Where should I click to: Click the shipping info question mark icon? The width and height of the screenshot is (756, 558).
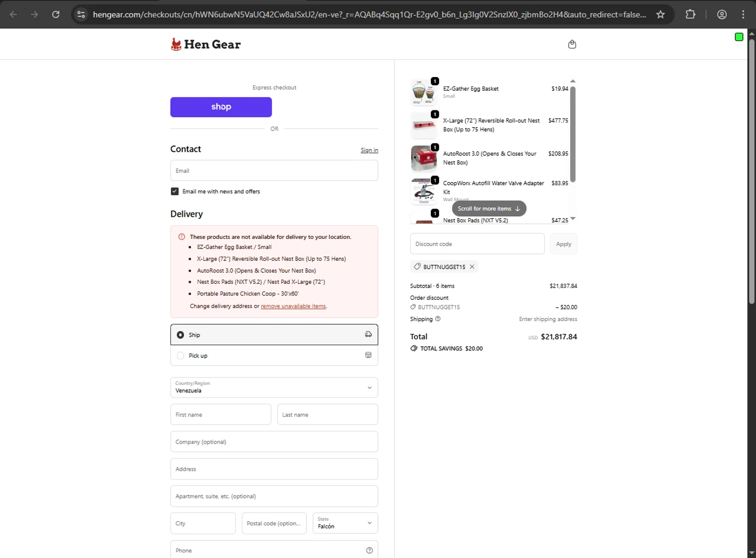coord(437,319)
